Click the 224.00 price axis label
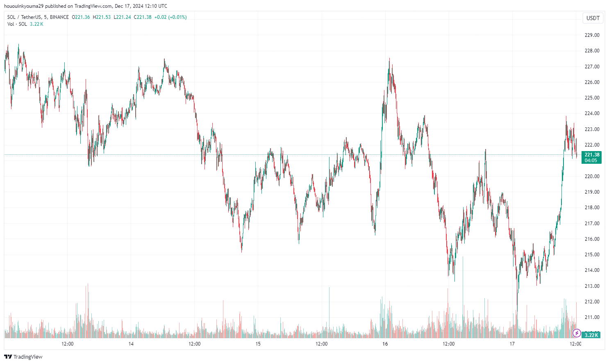The height and width of the screenshot is (364, 609). coord(592,113)
